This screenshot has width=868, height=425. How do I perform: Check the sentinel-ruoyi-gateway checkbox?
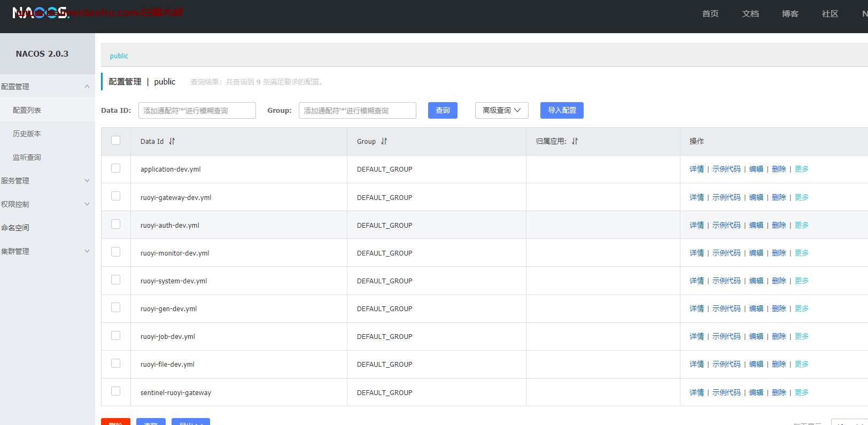(x=115, y=391)
